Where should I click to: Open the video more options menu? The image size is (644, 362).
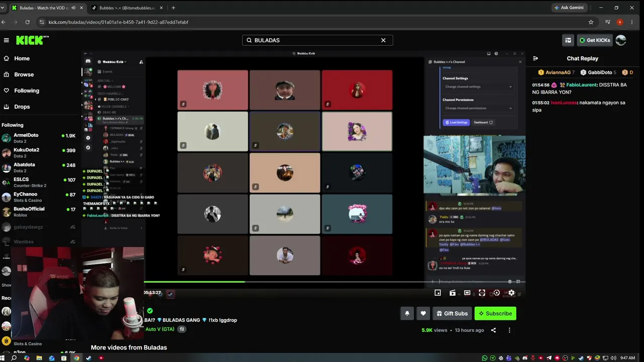(x=509, y=330)
